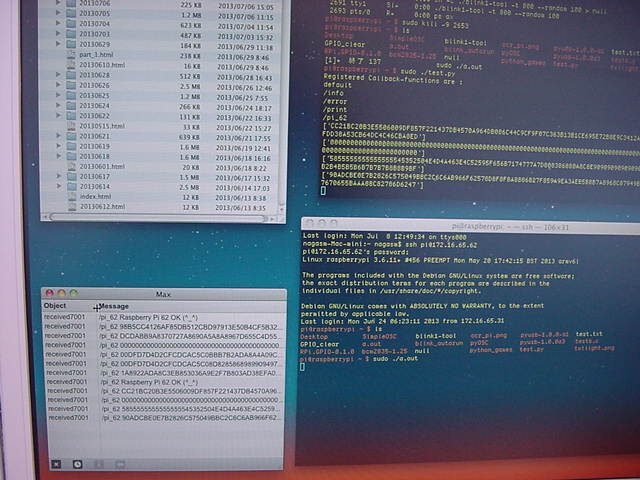Expand the 20130624 folder triangle
The image size is (640, 480).
pyautogui.click(x=58, y=105)
